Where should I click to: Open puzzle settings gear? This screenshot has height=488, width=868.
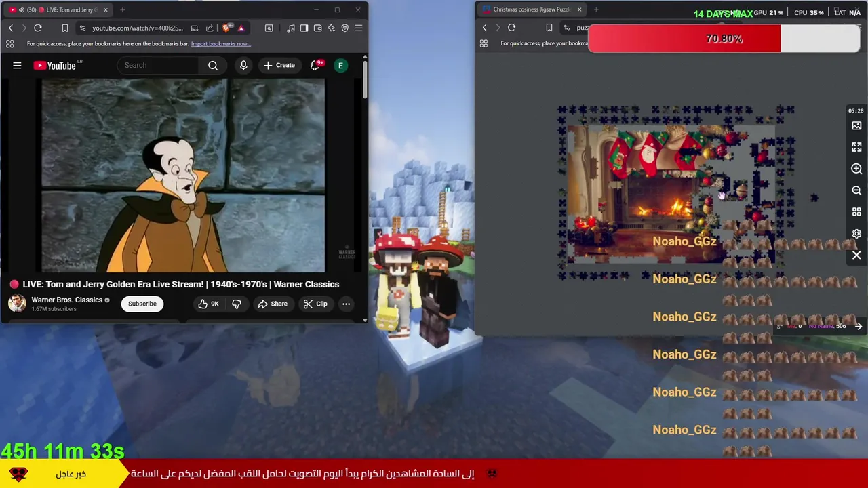click(x=856, y=234)
